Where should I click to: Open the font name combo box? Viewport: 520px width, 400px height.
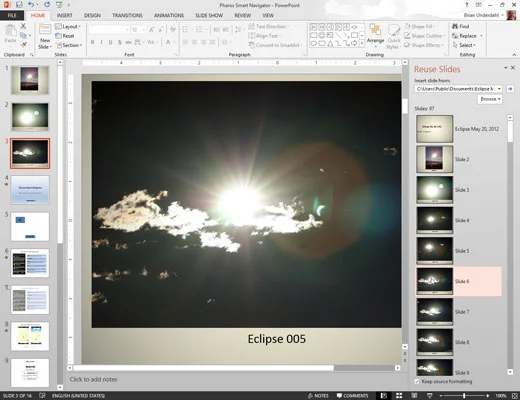pyautogui.click(x=109, y=30)
